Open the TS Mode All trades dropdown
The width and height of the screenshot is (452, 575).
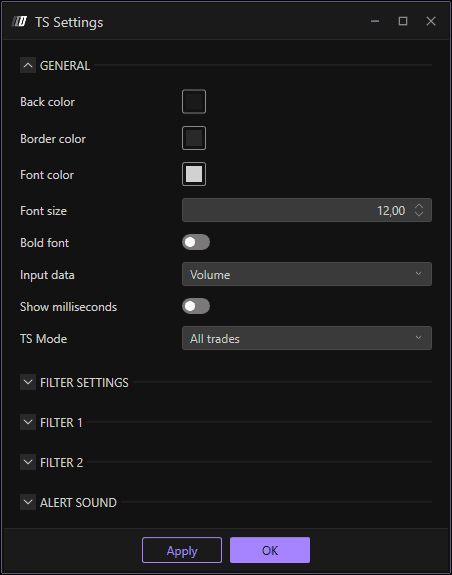[307, 338]
